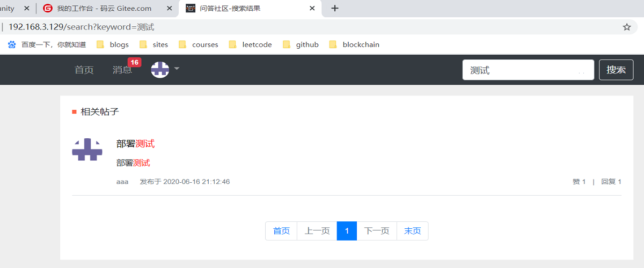Open the blogs bookmark folder

click(113, 44)
